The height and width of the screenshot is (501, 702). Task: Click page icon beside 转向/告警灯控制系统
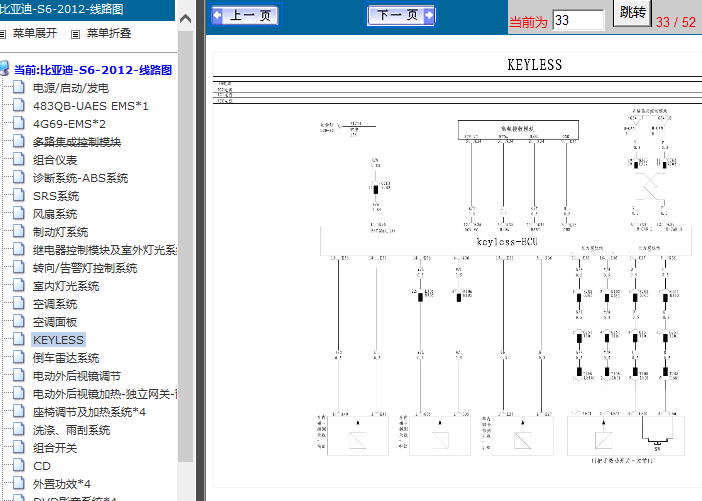coord(19,267)
